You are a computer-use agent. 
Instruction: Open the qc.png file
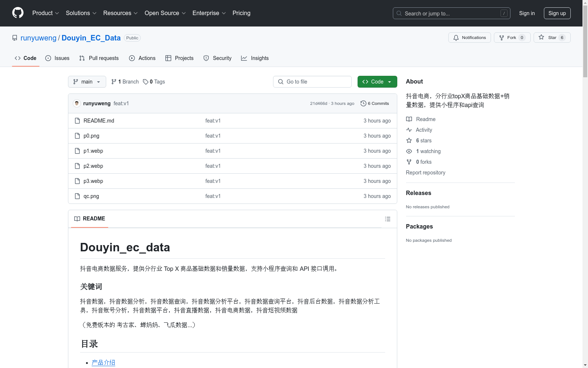coord(91,196)
